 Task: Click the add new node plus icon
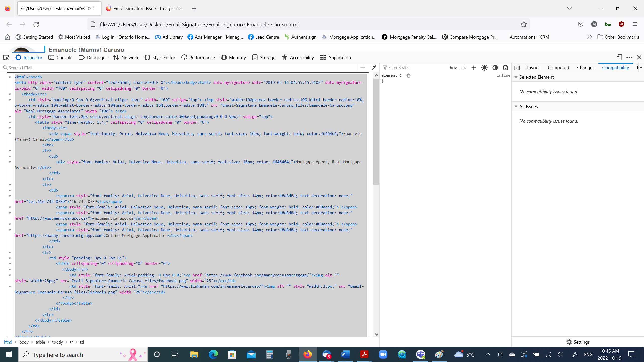pos(363,68)
